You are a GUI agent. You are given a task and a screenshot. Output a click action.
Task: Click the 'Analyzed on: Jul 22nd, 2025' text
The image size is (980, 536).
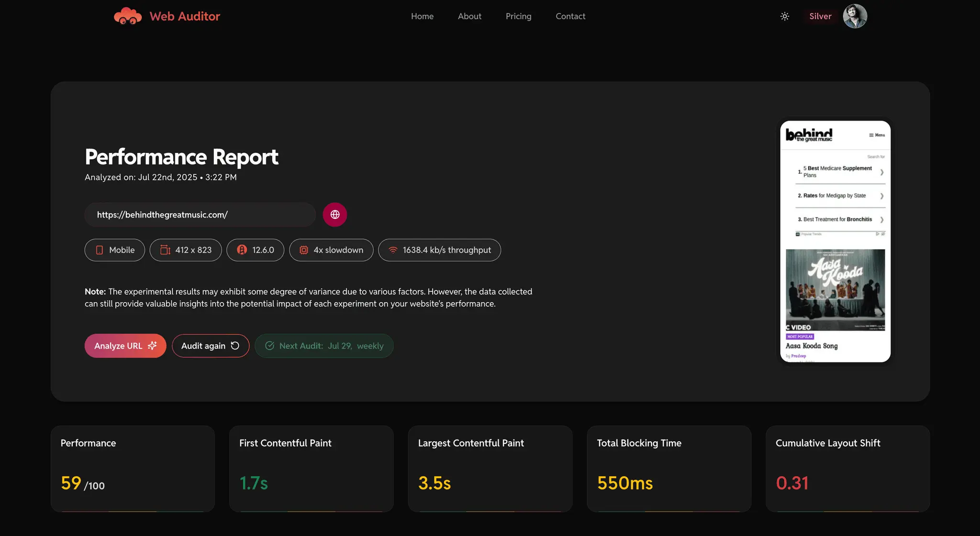161,177
